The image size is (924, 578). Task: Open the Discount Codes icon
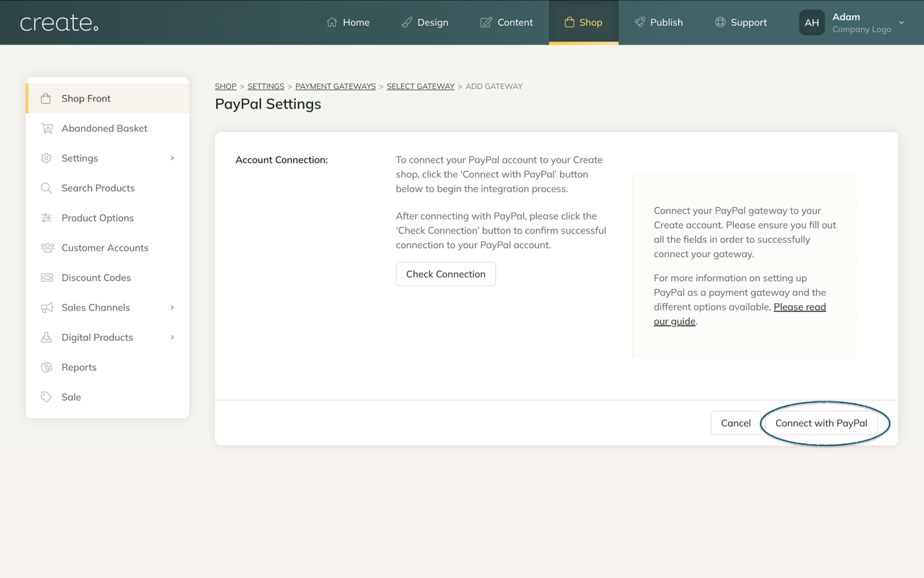[x=47, y=277]
